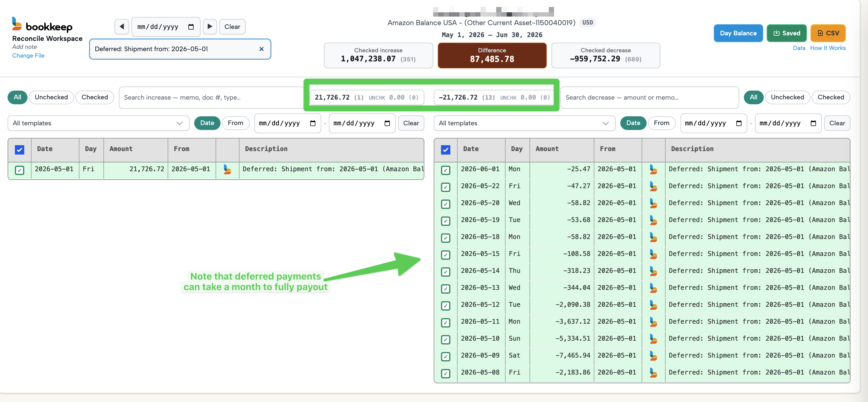Click bookkeep icon in 2026-05-22 decrease row
Image resolution: width=868 pixels, height=402 pixels.
click(653, 186)
